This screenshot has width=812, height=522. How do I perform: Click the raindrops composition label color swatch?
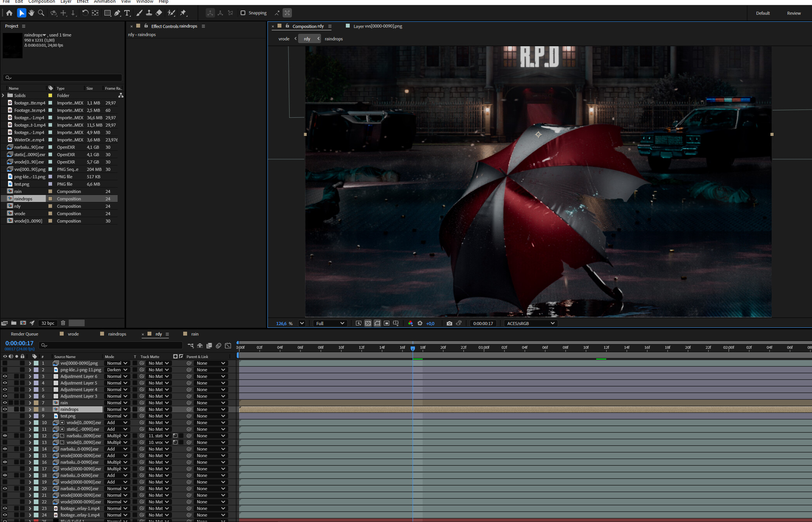coord(50,199)
